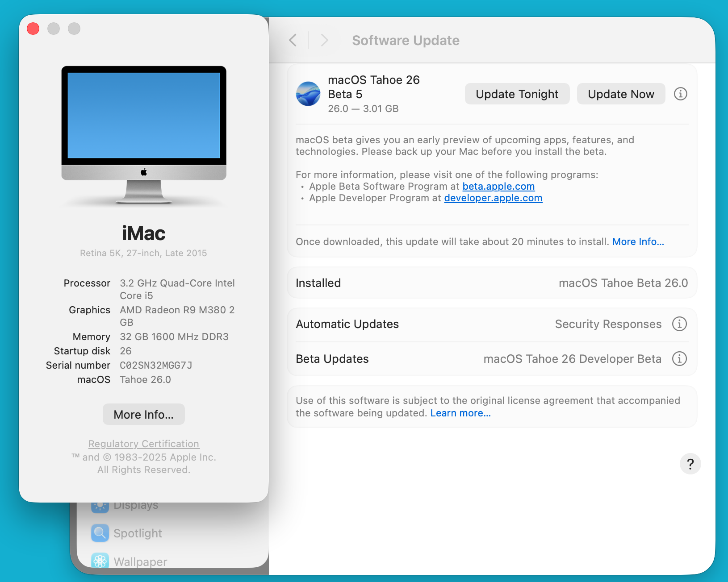Open the beta.apple.com link
728x582 pixels.
(498, 187)
